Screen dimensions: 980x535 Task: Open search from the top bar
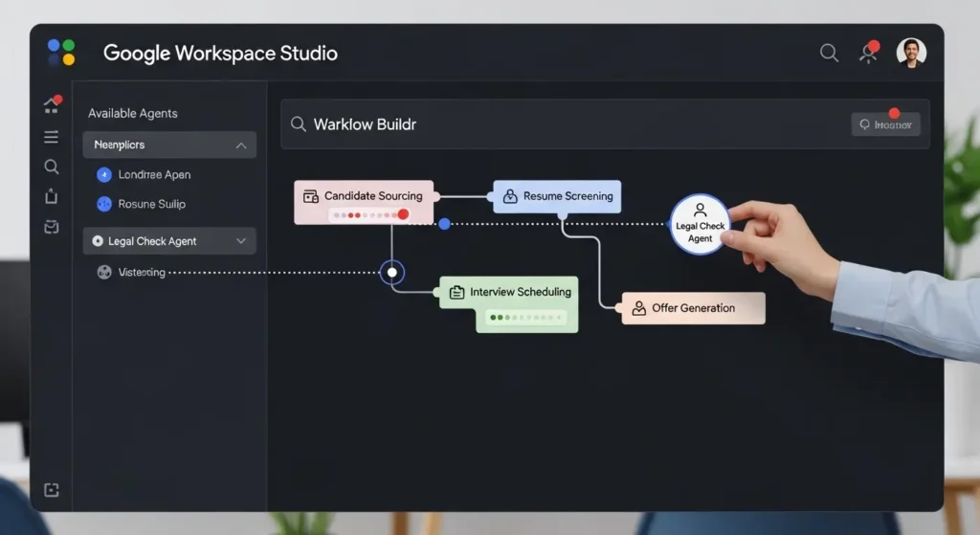[x=829, y=53]
